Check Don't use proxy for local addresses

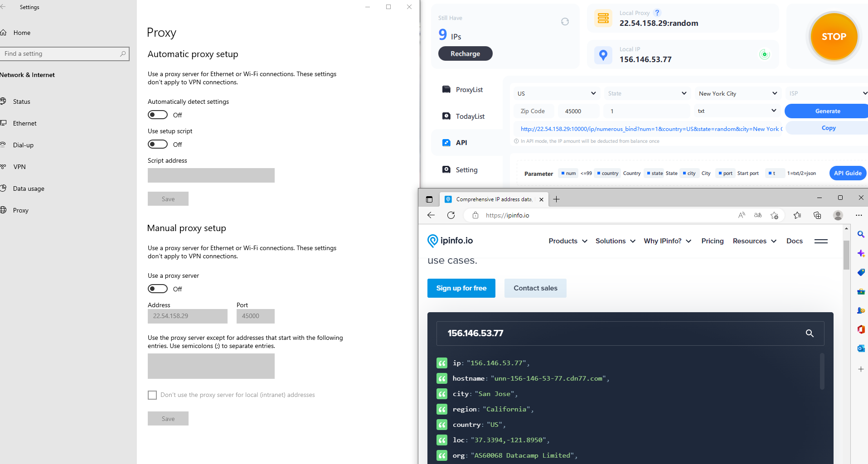click(x=152, y=395)
